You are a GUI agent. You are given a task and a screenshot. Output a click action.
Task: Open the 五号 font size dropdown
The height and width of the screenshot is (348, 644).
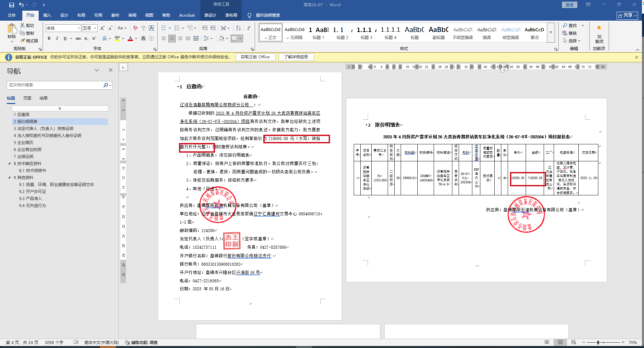click(95, 28)
